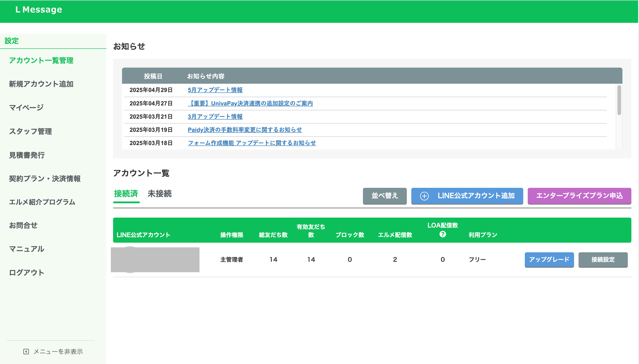Switch to the 接続済 tab
The width and height of the screenshot is (639, 364).
tap(126, 194)
